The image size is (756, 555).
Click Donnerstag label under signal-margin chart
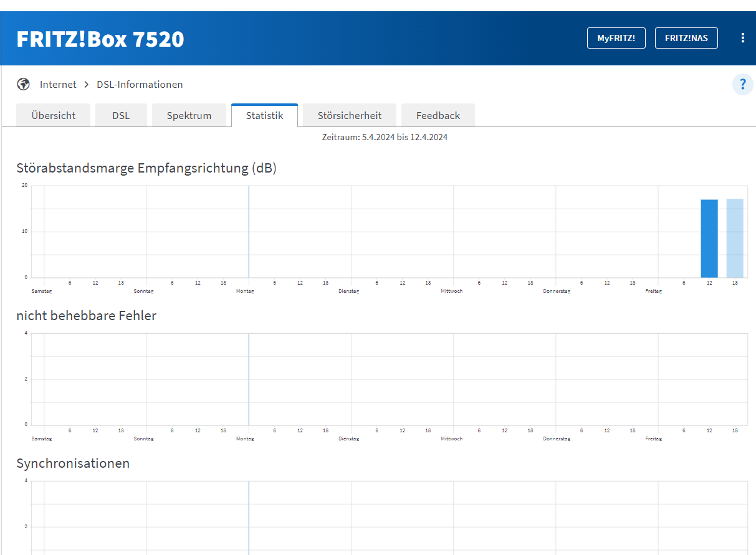click(x=557, y=291)
